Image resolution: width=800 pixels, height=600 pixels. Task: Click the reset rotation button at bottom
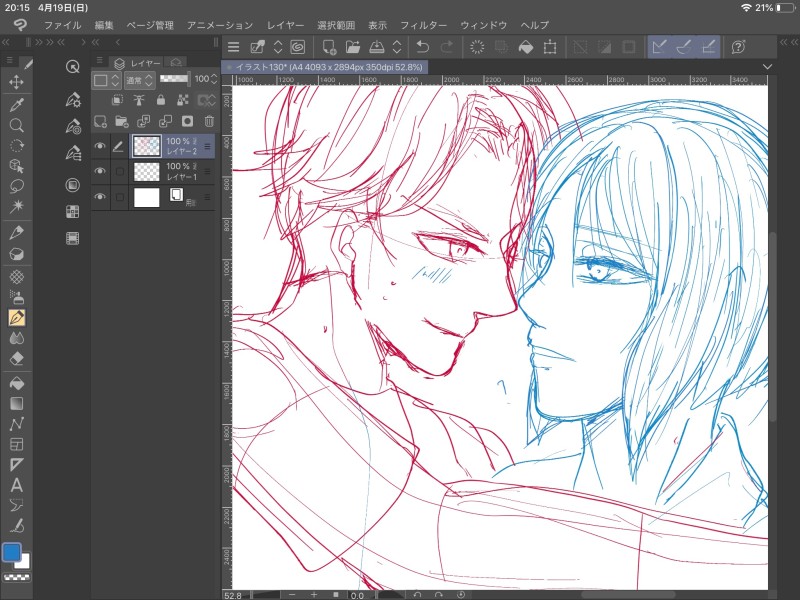pyautogui.click(x=461, y=595)
